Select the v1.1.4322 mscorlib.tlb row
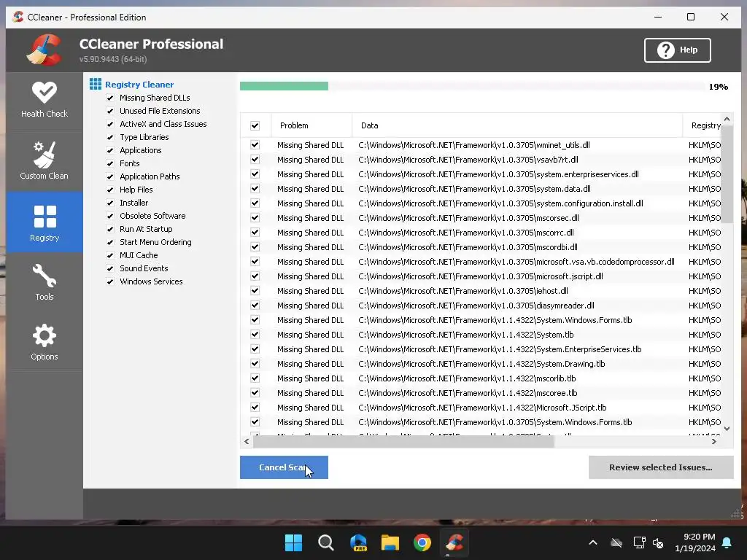Screen dimensions: 747x560 point(481,378)
